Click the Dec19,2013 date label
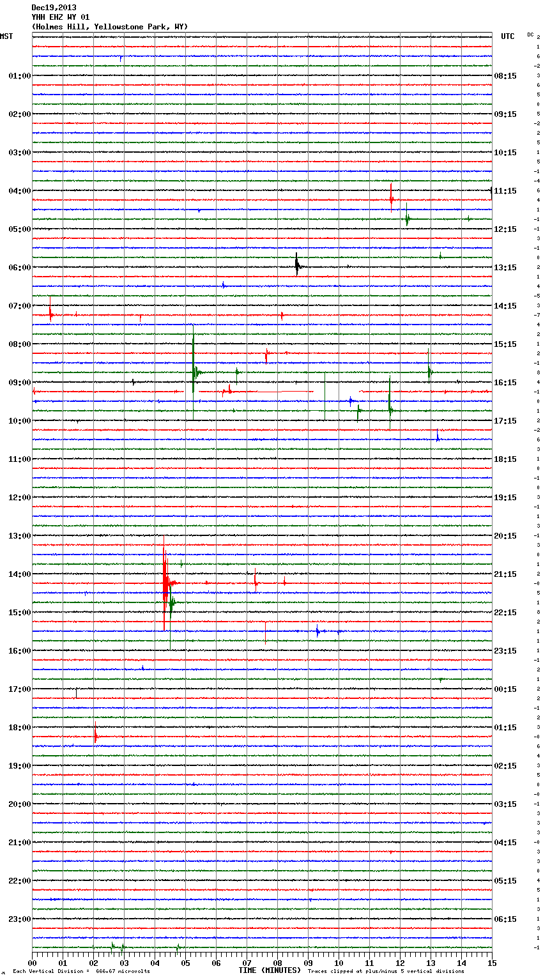The image size is (543, 980). point(54,8)
